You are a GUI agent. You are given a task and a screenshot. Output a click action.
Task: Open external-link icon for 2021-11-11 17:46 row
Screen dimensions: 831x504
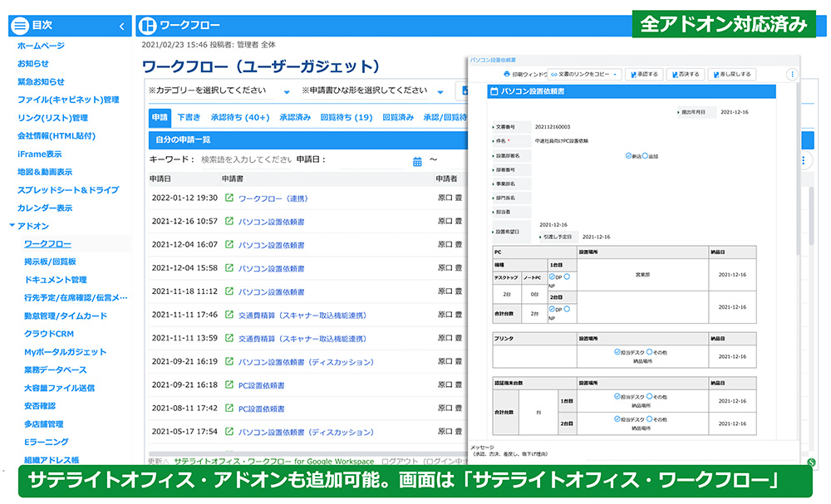click(229, 315)
